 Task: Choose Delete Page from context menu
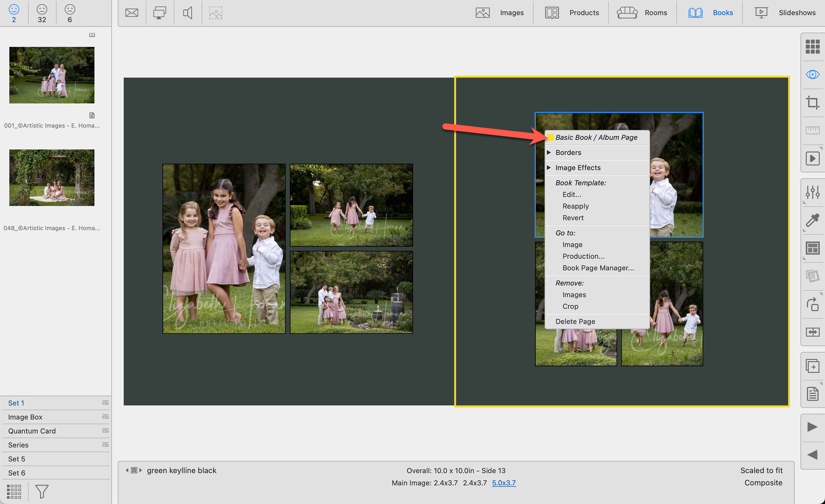click(x=575, y=321)
